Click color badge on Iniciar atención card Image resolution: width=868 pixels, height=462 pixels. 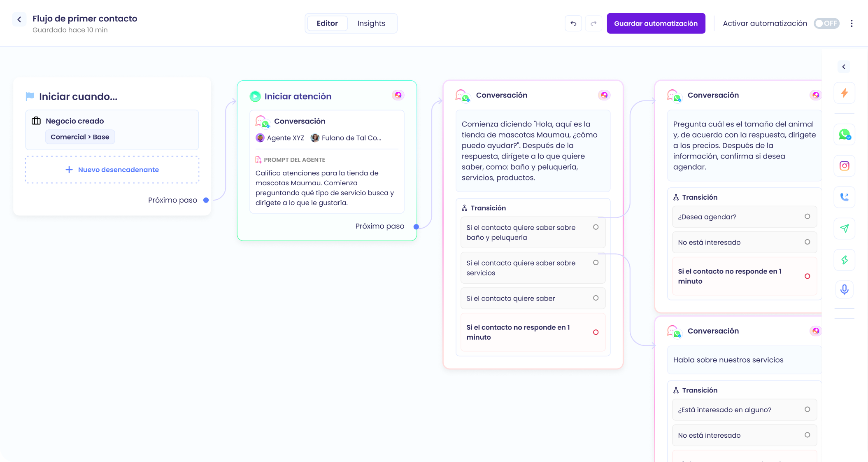398,96
